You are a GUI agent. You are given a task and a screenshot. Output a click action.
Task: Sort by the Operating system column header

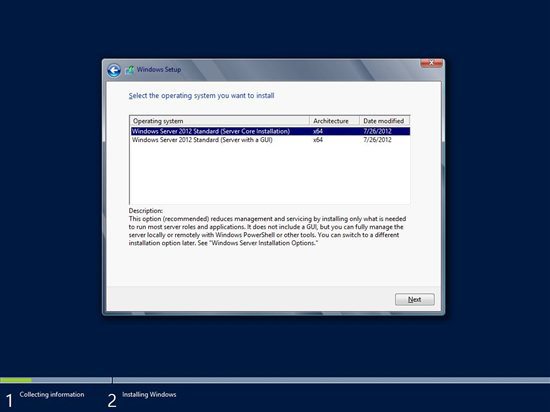pyautogui.click(x=220, y=121)
